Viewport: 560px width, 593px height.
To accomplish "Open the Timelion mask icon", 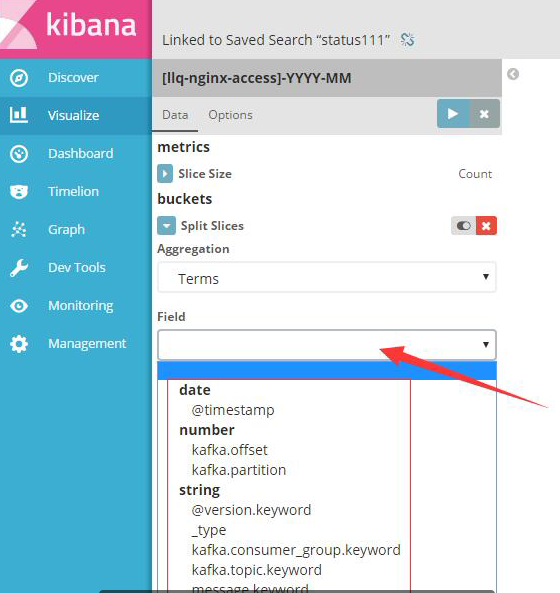I will 19,192.
